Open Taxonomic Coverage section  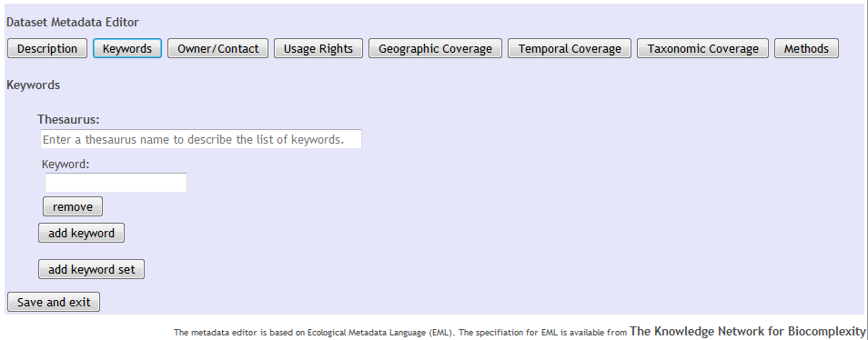click(703, 49)
